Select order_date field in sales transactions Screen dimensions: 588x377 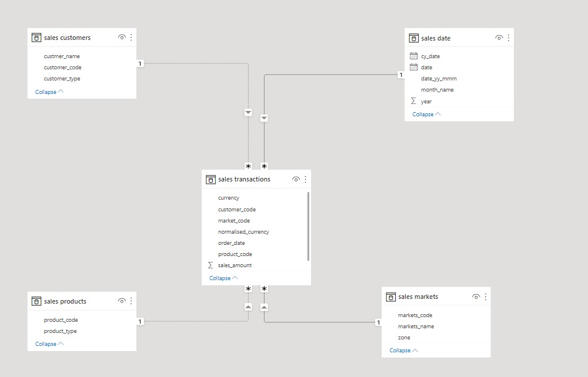tap(231, 243)
